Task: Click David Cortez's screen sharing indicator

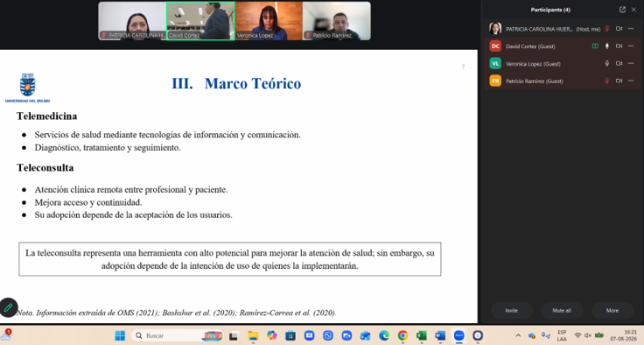Action: [595, 46]
